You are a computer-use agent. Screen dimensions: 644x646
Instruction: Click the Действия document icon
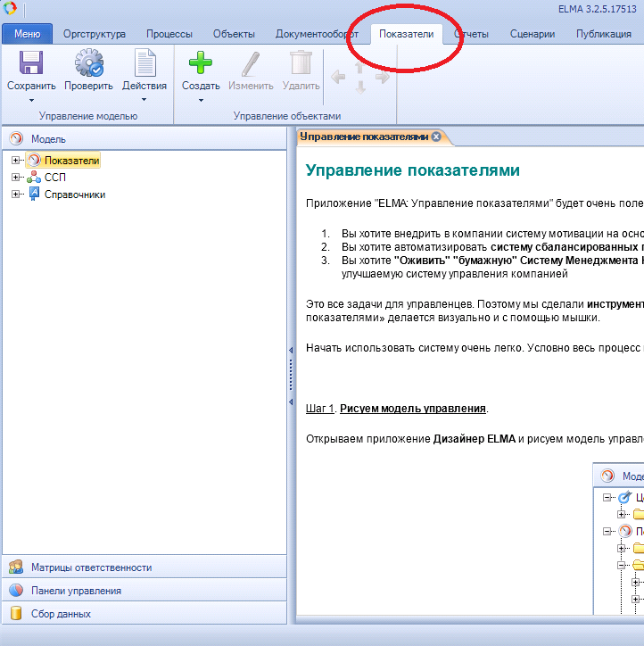pyautogui.click(x=144, y=63)
